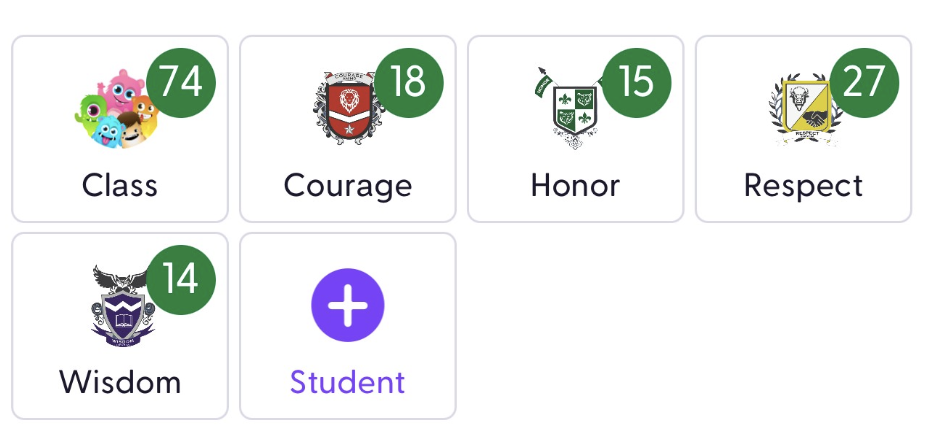Click the 27 points badge on Respect

(864, 82)
